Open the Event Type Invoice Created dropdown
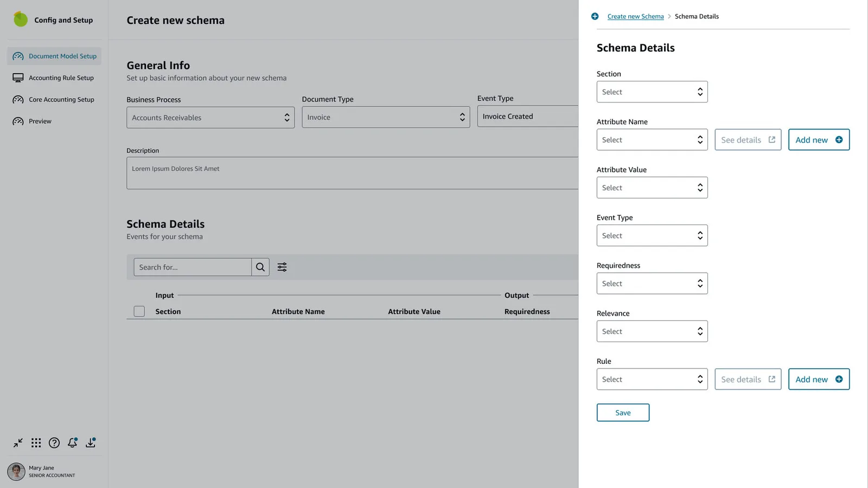 (x=528, y=116)
